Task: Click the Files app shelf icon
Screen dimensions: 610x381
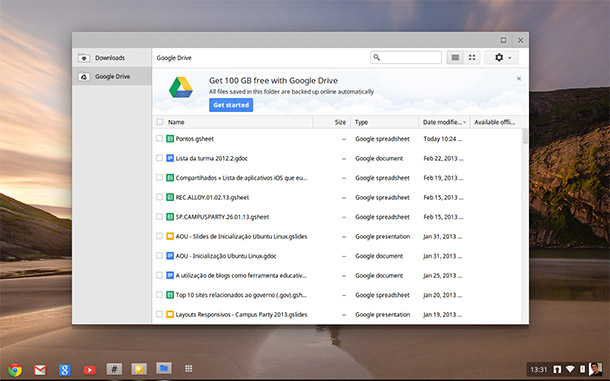Action: (164, 368)
